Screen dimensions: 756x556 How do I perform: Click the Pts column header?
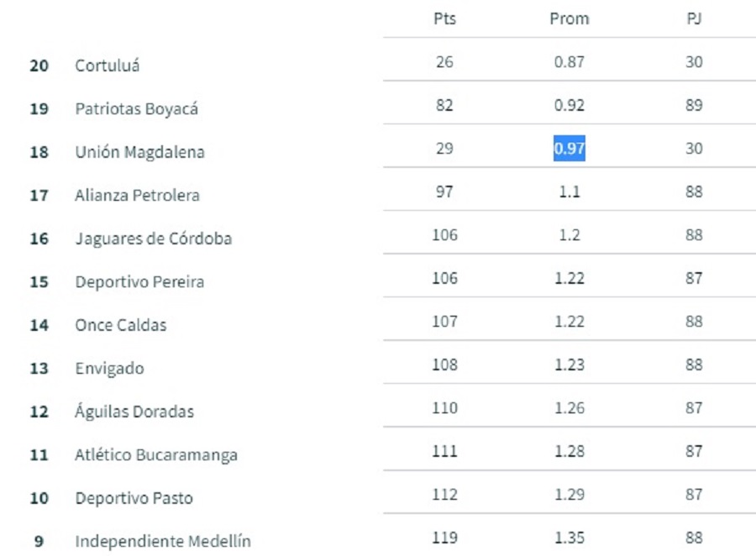[444, 18]
